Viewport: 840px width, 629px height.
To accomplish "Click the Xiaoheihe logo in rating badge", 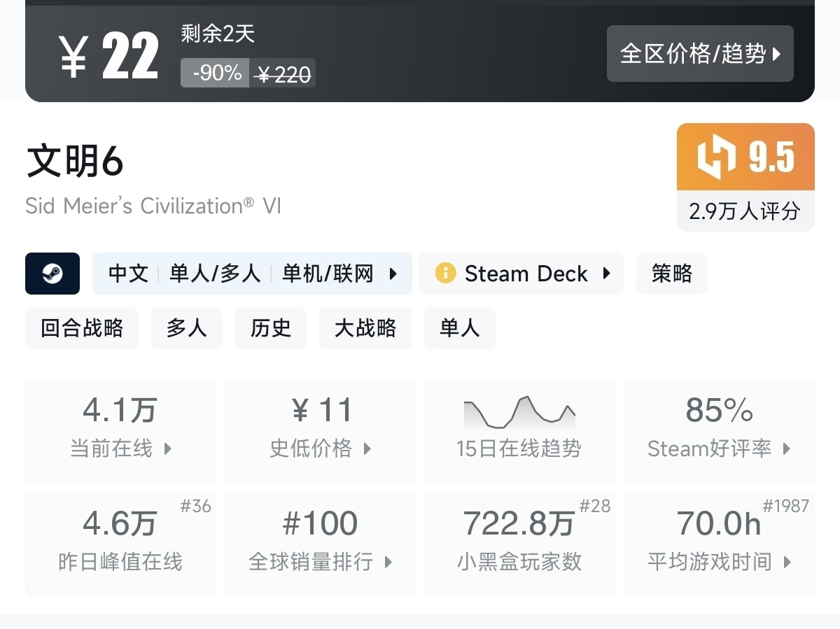I will point(716,157).
